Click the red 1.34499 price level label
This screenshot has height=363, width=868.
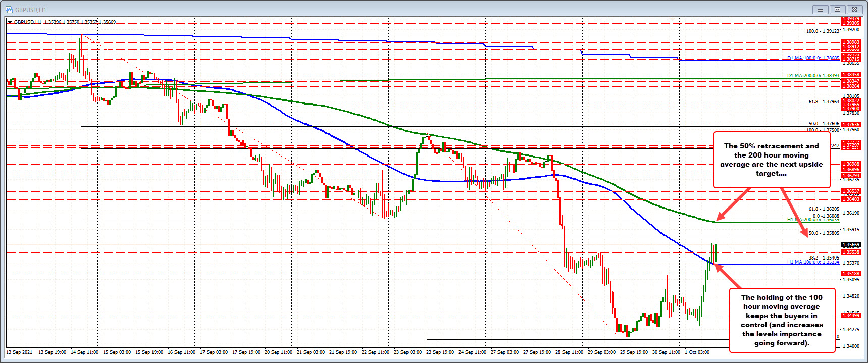click(850, 316)
